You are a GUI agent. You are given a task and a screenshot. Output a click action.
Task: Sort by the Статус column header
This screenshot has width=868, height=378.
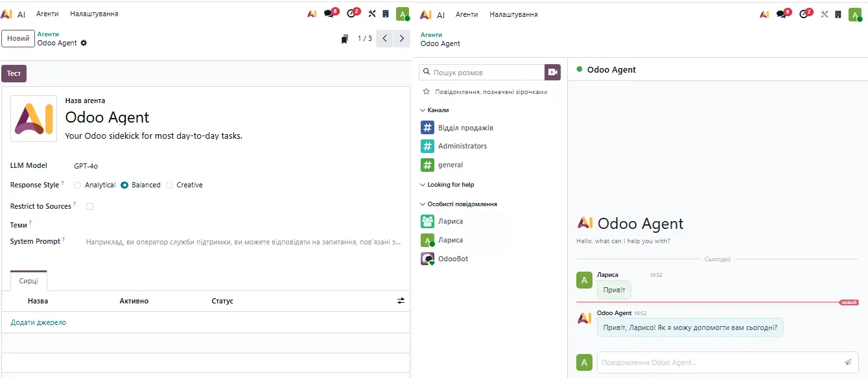pos(222,301)
